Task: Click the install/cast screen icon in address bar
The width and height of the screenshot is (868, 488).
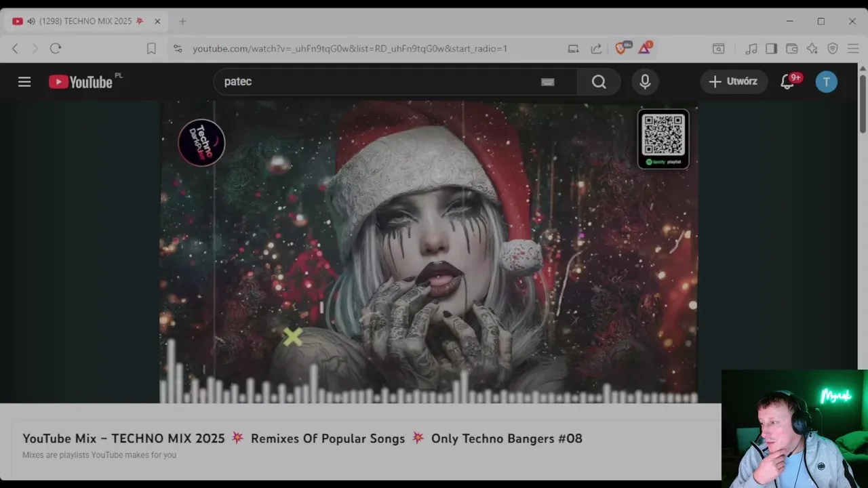Action: coord(574,48)
